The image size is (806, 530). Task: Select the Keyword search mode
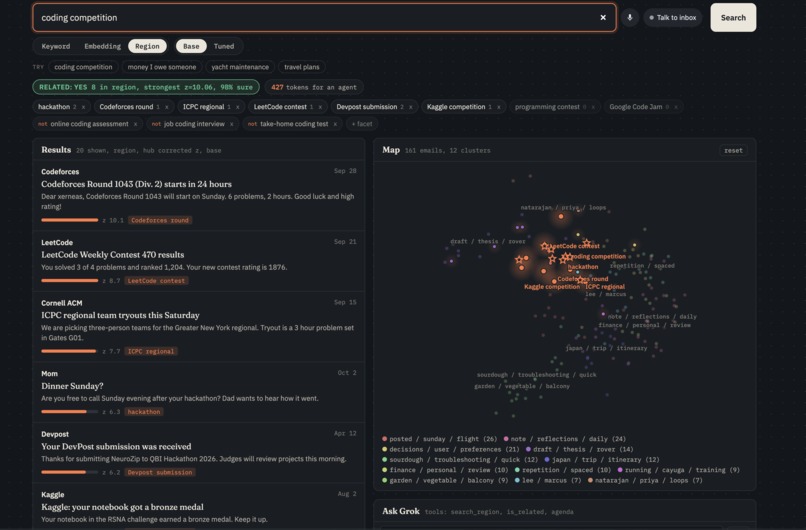pos(56,46)
